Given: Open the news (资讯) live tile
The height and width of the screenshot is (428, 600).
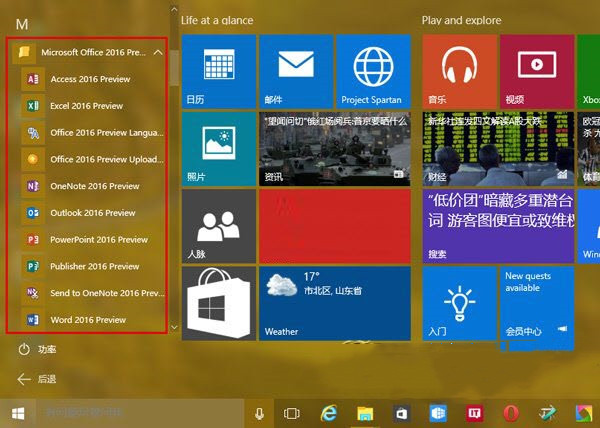Looking at the screenshot, I should 335,149.
